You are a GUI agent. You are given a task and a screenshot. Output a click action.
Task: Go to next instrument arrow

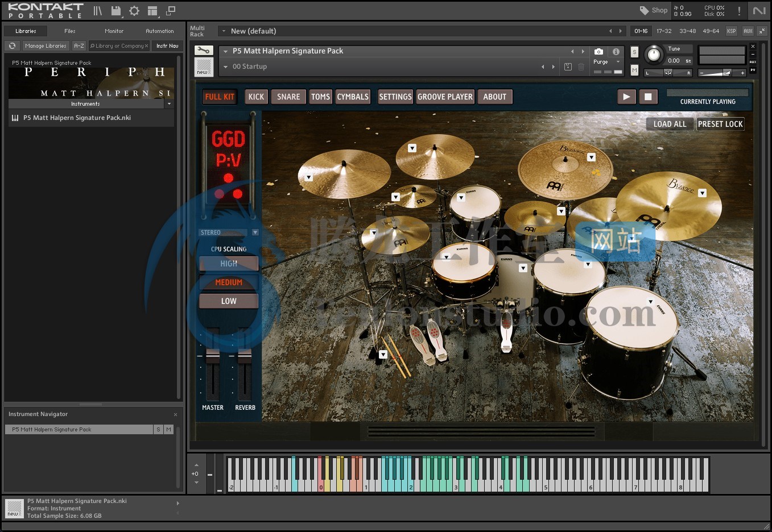coord(583,51)
